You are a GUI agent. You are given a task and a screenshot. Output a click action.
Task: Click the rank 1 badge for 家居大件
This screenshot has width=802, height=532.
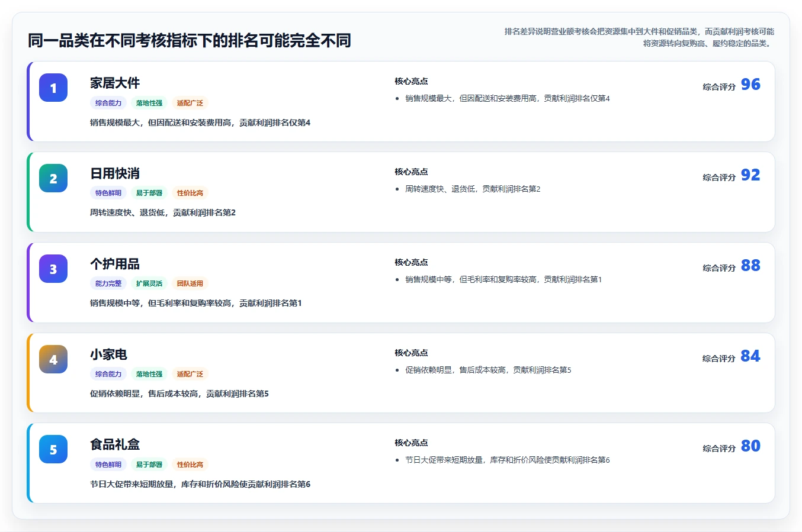point(53,88)
